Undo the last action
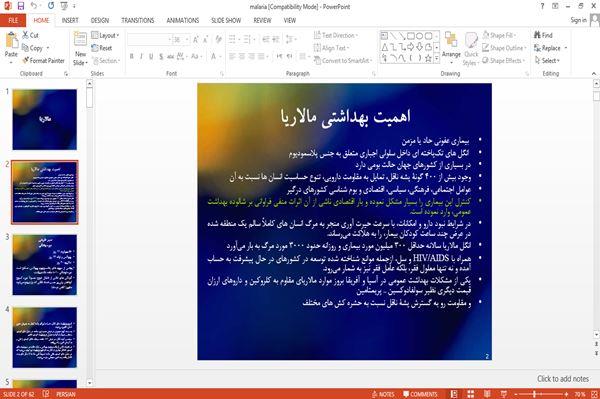This screenshot has width=600, height=399. pos(34,6)
